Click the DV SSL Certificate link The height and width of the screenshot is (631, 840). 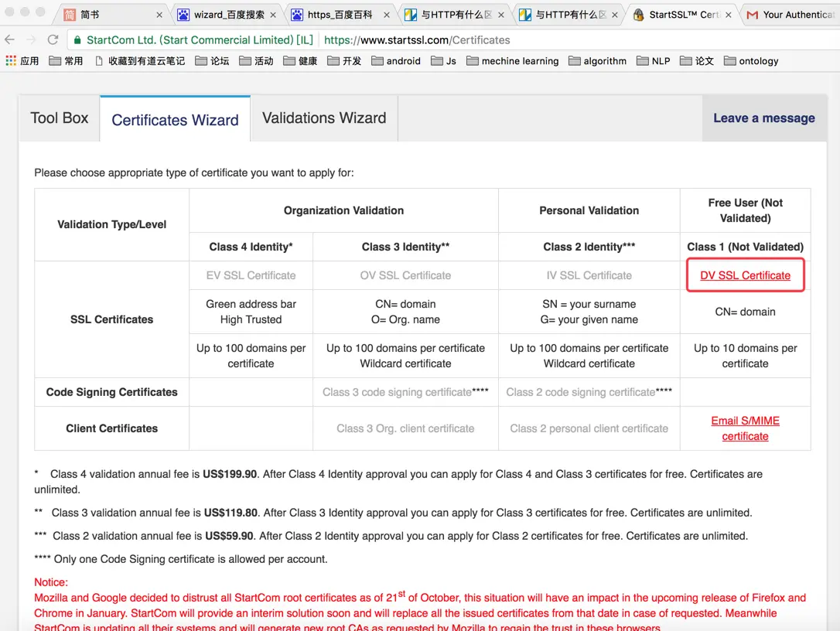click(x=745, y=275)
